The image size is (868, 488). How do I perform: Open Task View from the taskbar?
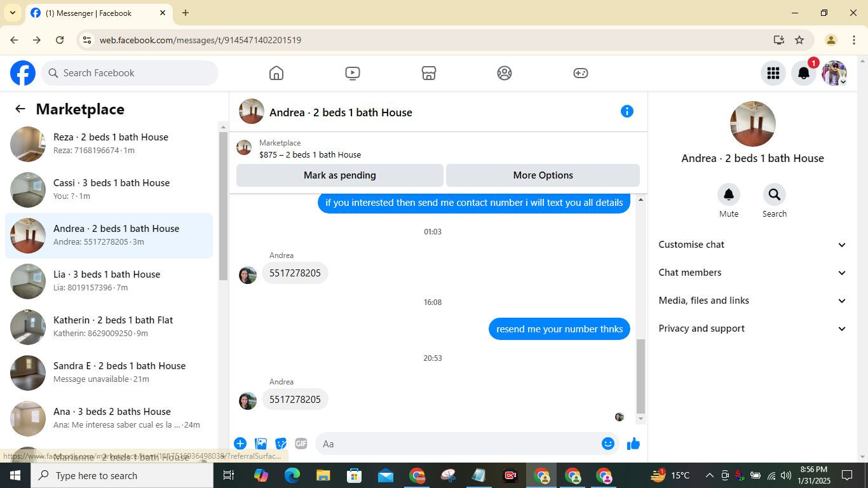click(x=229, y=475)
